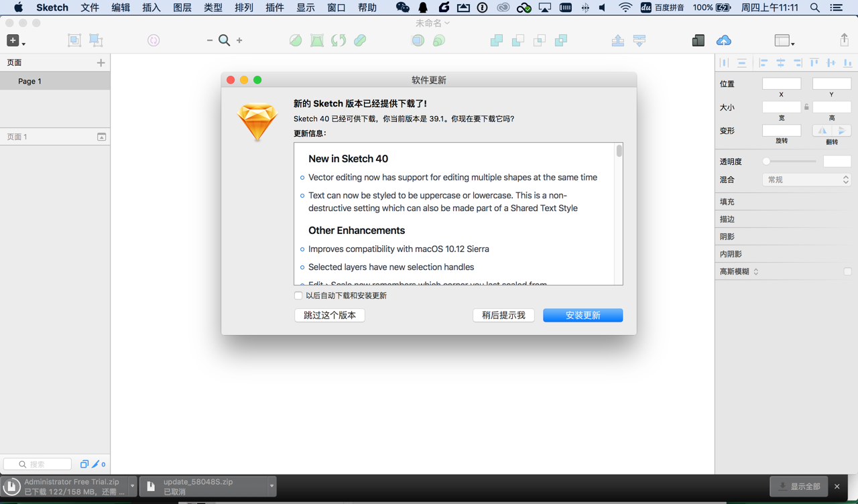Click the align bottom edges icon in inspector
Image resolution: width=858 pixels, height=504 pixels.
[x=848, y=62]
